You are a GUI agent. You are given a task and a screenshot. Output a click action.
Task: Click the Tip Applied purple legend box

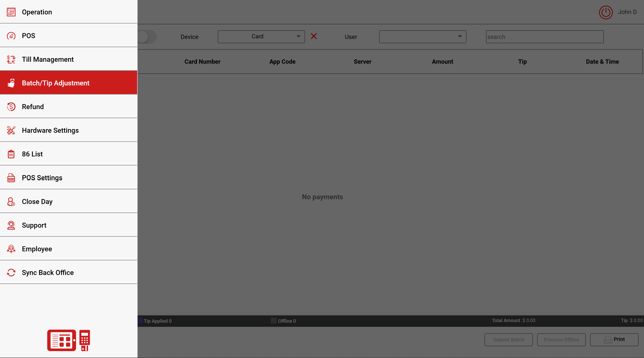tap(140, 321)
